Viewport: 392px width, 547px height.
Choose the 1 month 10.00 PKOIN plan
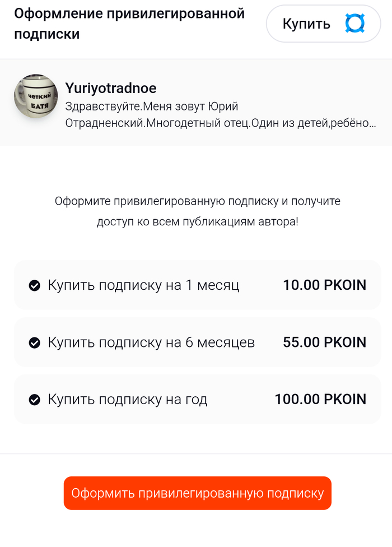point(196,285)
